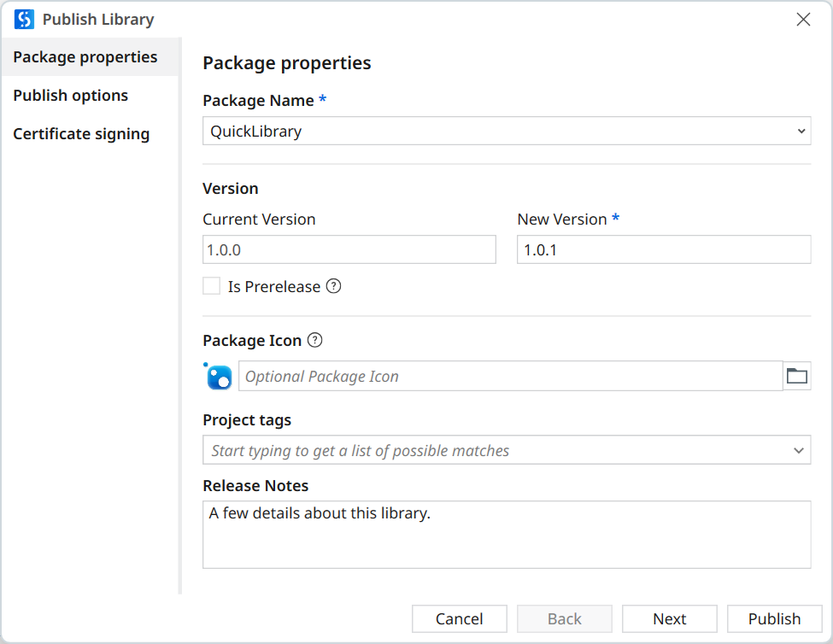Click the blue package icon preview
Image resolution: width=833 pixels, height=644 pixels.
(219, 377)
